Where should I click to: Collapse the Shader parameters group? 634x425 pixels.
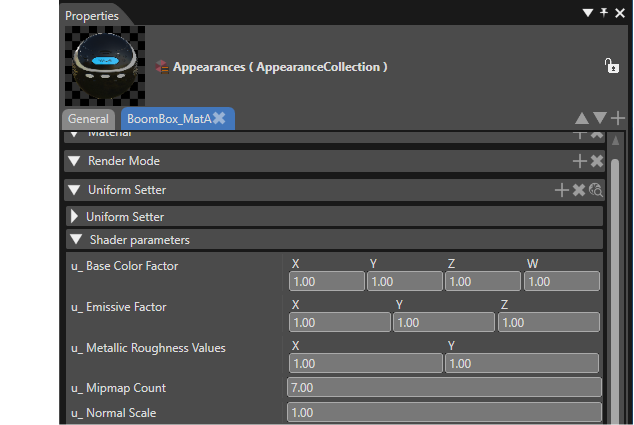(76, 239)
